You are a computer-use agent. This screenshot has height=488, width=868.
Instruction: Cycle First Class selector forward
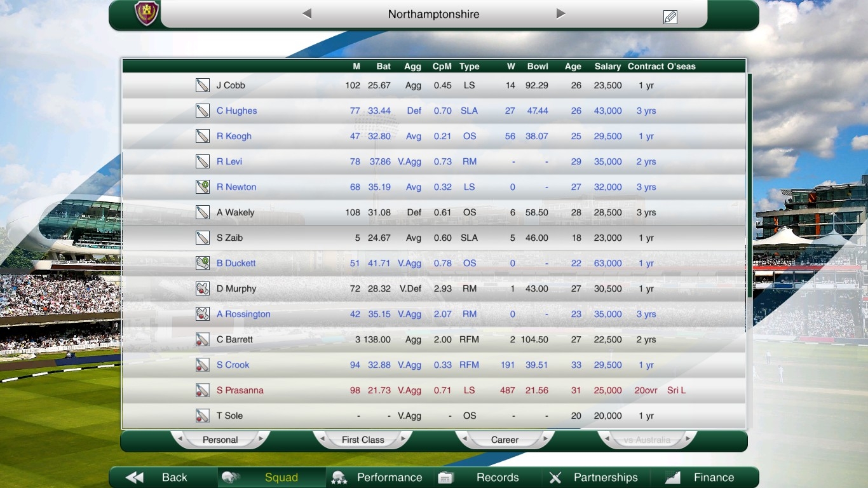click(403, 439)
